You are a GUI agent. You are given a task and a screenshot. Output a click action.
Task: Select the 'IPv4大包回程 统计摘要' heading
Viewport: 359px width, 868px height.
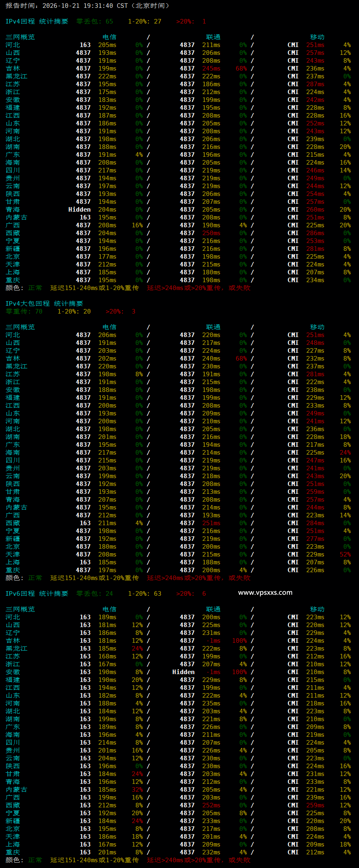[44, 304]
